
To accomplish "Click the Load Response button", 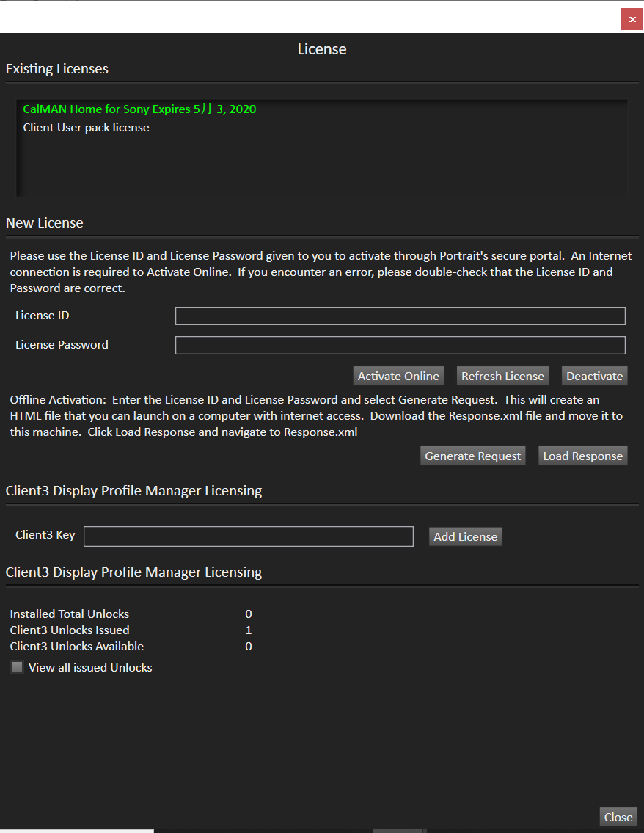I will click(x=582, y=456).
